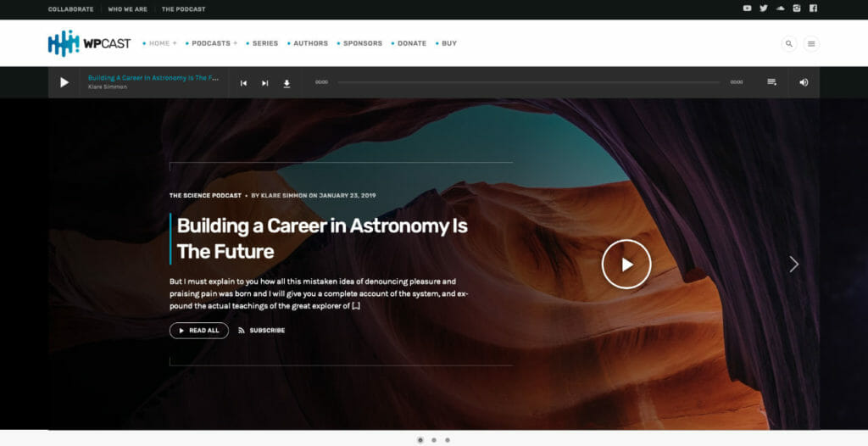
Task: Play the track in the player bar
Action: tap(64, 82)
